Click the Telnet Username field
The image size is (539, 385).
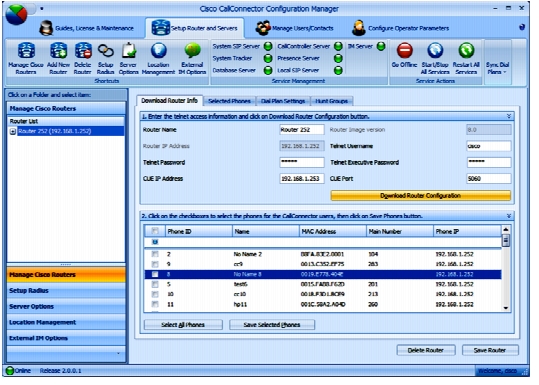(488, 146)
